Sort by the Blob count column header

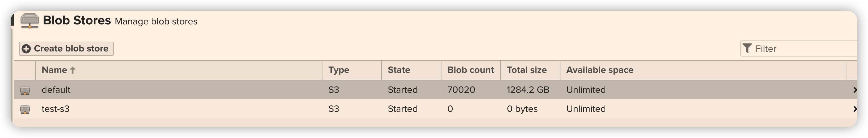click(x=470, y=70)
